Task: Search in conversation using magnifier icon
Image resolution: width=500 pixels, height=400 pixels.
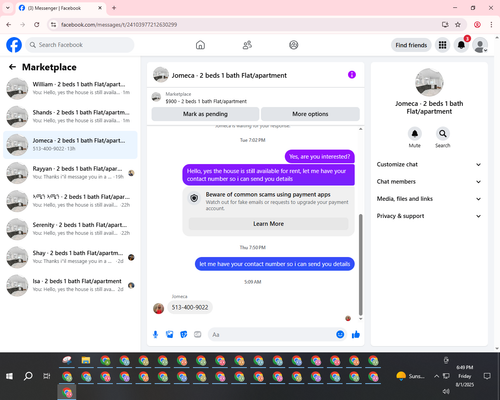Action: tap(443, 134)
